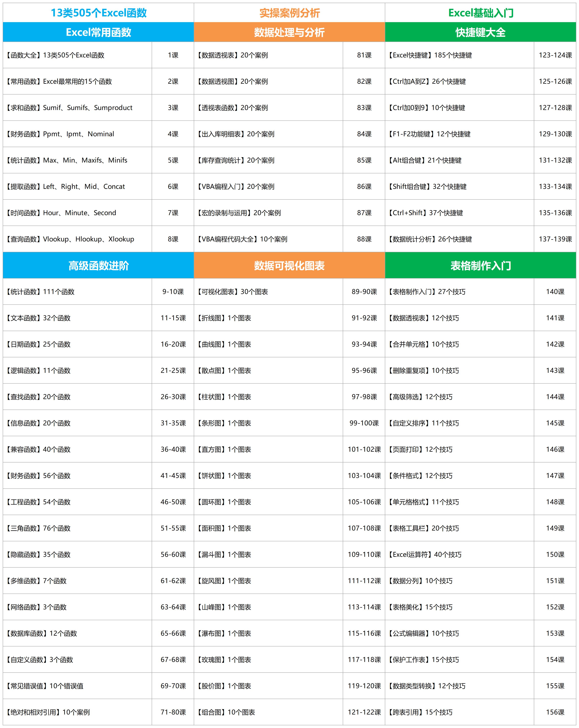Select the '高级函数进阶' header
Viewport: 579px width, 728px height.
pos(99,265)
